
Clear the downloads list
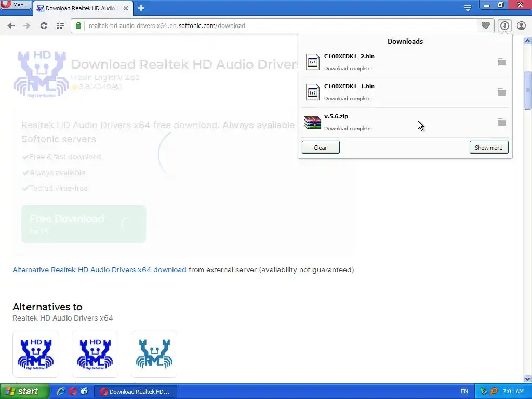click(x=321, y=147)
